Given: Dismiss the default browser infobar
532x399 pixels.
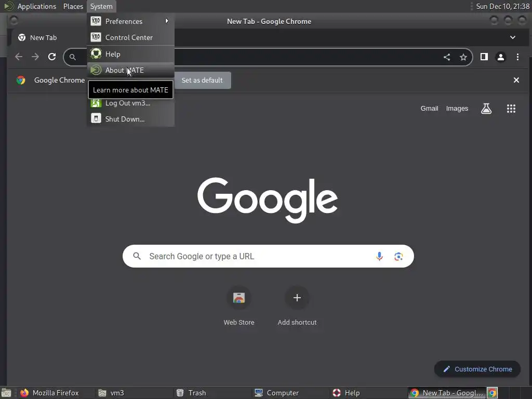Looking at the screenshot, I should 516,80.
